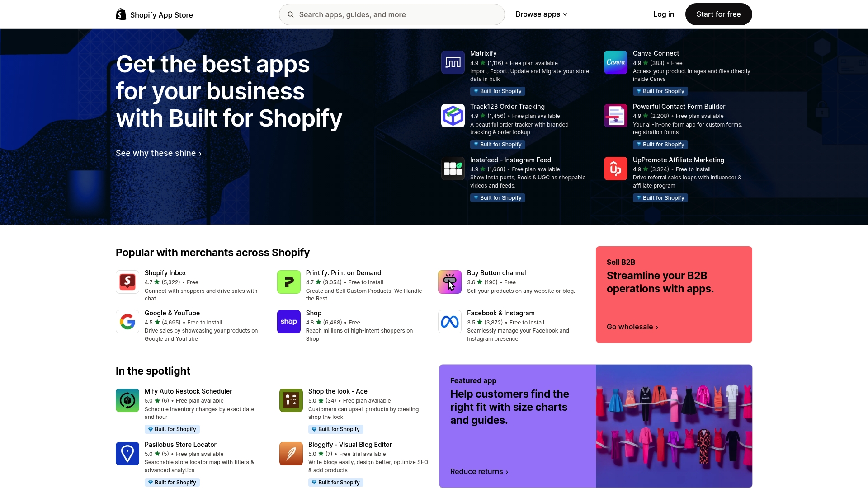Click the Powerful Contact Form Builder icon
868x488 pixels.
click(615, 116)
